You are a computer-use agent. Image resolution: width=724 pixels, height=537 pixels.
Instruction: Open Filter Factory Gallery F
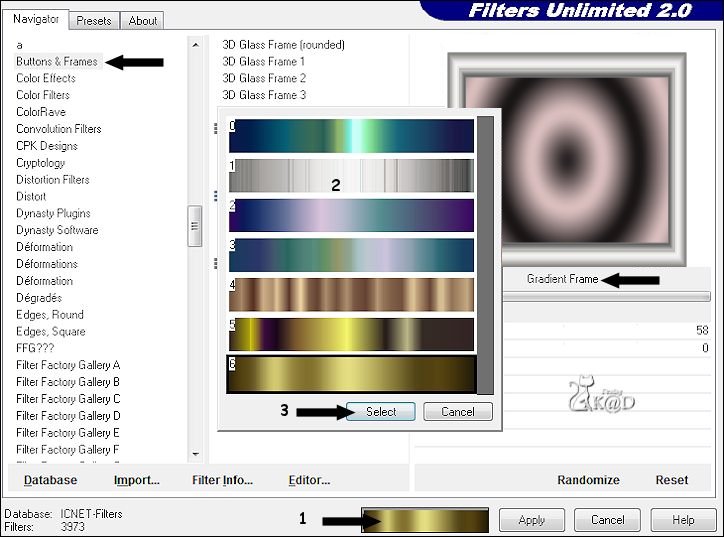pos(68,449)
